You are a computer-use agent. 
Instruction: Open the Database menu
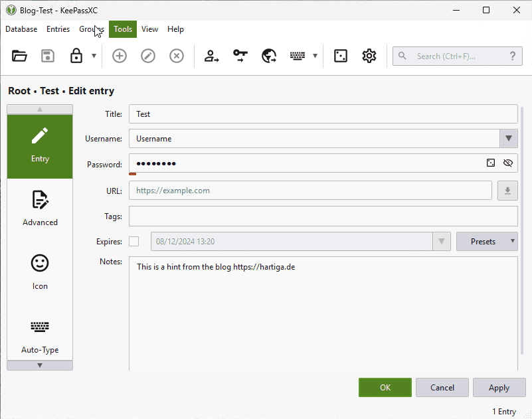pyautogui.click(x=21, y=29)
